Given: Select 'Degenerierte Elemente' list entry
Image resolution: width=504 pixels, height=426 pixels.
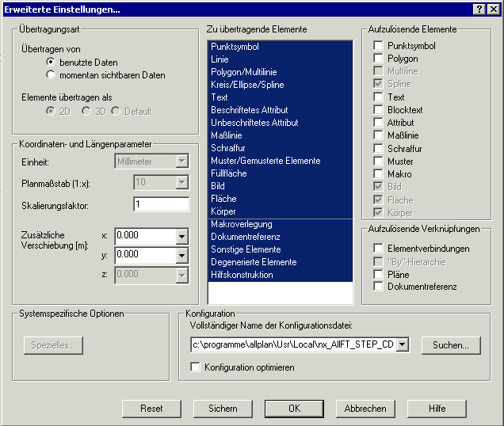Looking at the screenshot, I should pyautogui.click(x=281, y=262).
